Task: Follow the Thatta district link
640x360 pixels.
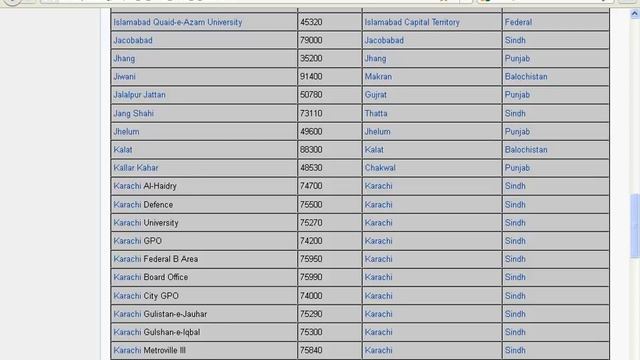Action: [x=376, y=113]
